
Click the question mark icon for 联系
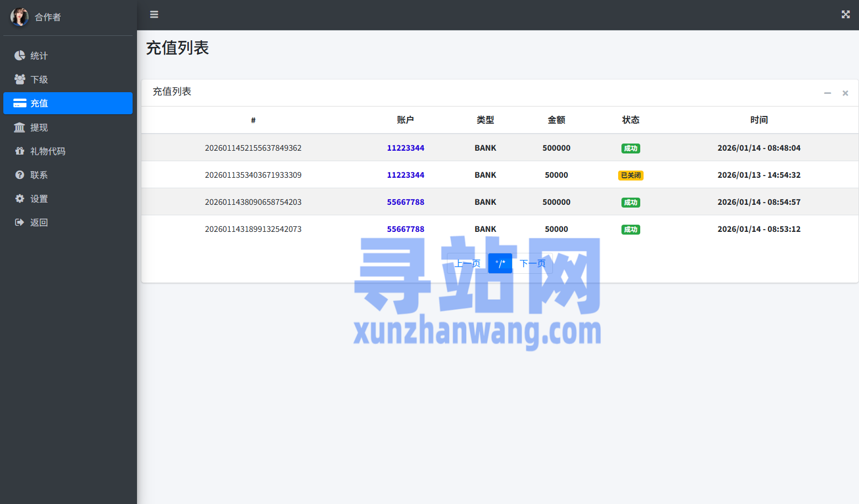click(x=20, y=175)
